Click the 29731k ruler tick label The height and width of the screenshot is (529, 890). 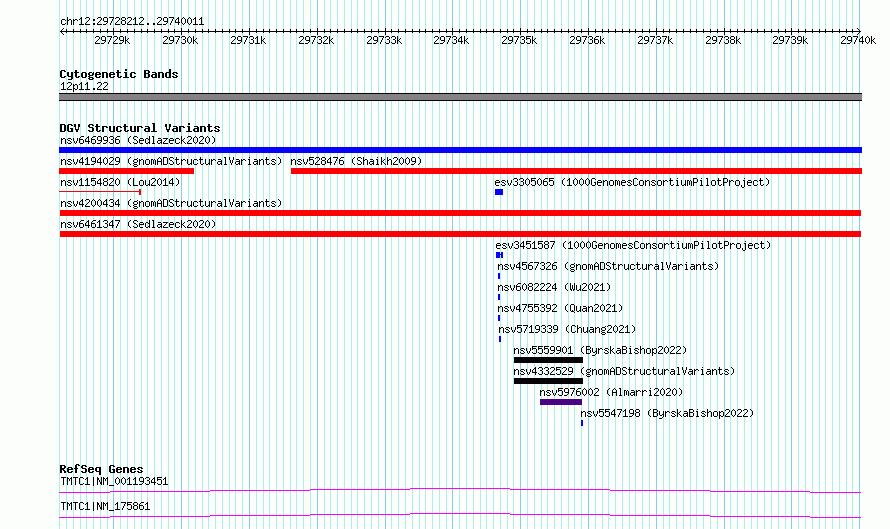[248, 40]
